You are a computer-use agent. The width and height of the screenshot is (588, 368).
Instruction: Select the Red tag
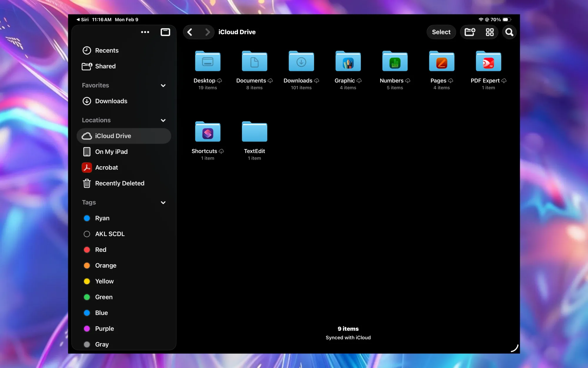100,249
